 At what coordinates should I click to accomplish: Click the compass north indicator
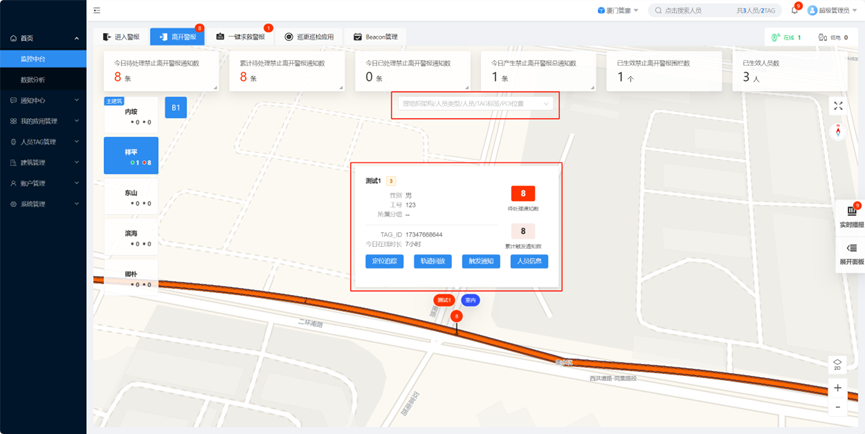[x=838, y=132]
